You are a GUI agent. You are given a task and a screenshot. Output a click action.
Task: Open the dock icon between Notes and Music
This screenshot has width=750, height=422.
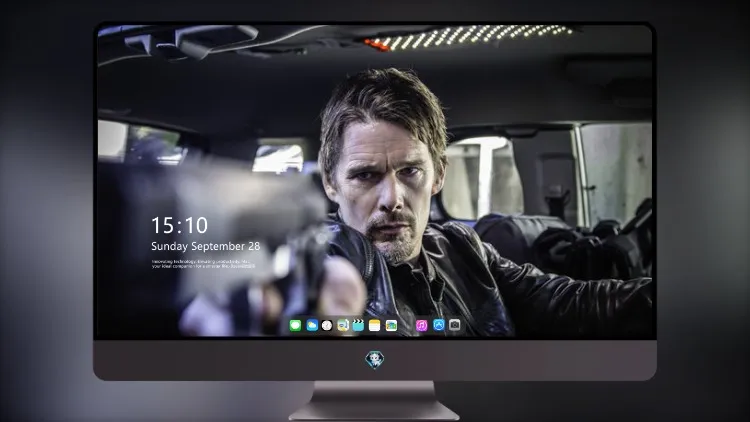[x=391, y=325]
